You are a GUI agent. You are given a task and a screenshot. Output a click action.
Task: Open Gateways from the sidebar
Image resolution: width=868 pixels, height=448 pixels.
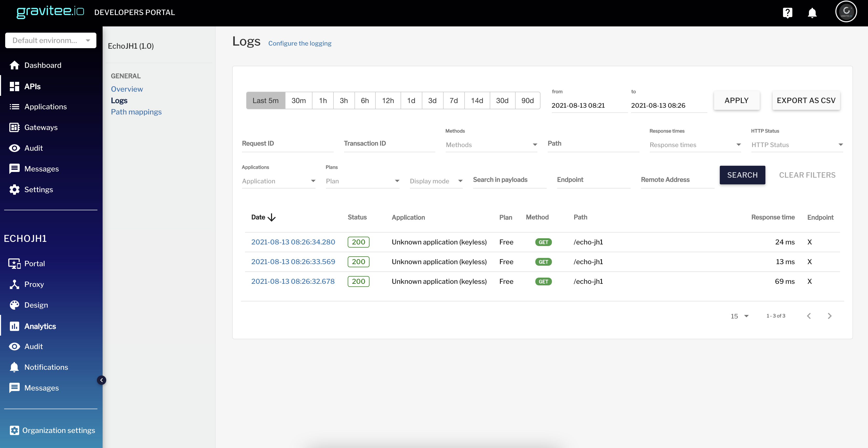(x=41, y=127)
